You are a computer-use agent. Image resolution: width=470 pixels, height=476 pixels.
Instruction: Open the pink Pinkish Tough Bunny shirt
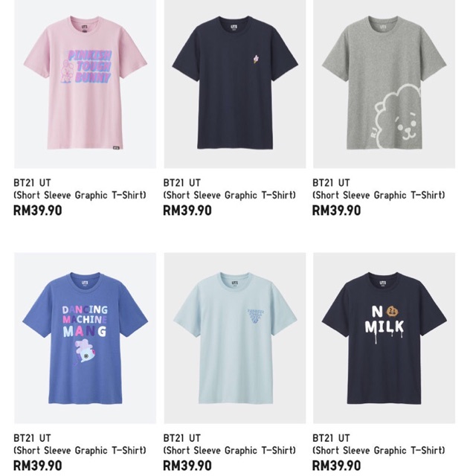point(86,84)
